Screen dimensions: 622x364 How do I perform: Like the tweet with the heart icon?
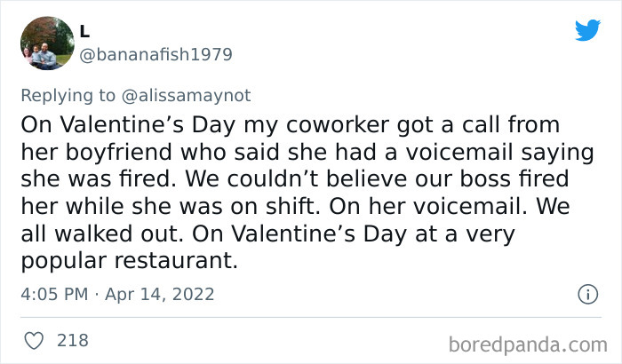coord(36,340)
